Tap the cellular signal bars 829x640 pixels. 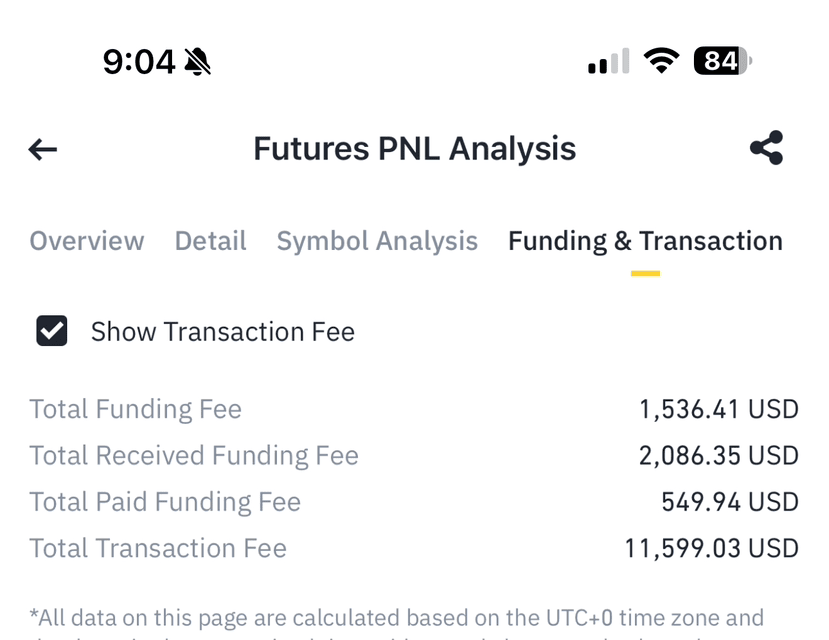tap(609, 61)
